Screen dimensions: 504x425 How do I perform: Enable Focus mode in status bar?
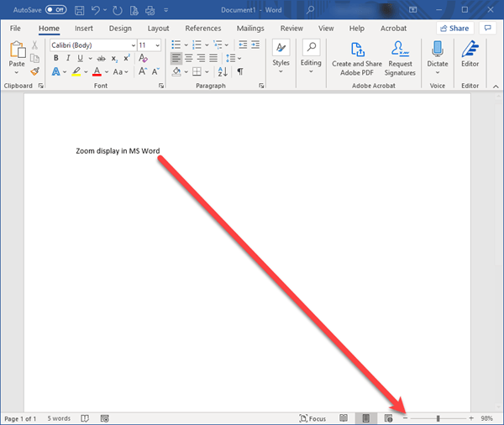[312, 418]
